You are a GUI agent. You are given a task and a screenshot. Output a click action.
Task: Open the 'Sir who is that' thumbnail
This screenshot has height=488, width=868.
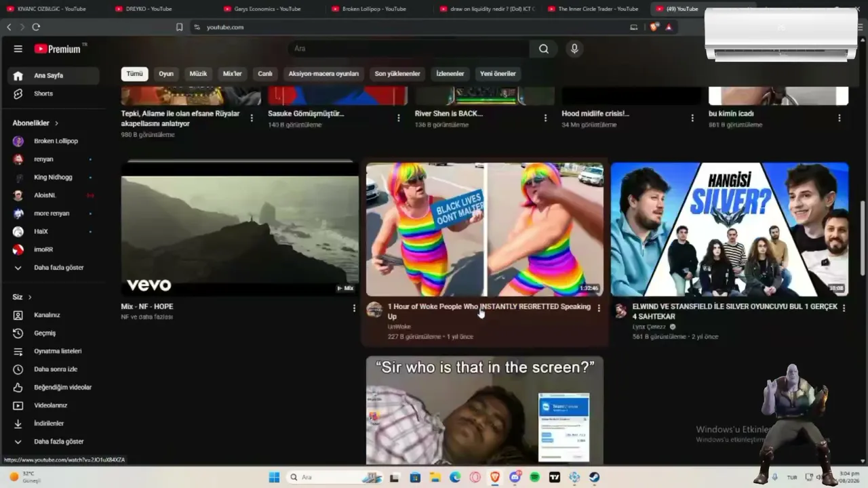pyautogui.click(x=485, y=410)
